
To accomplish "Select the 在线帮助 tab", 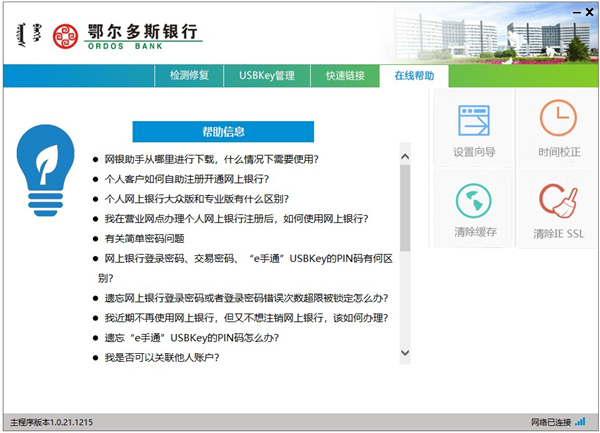I will click(414, 76).
